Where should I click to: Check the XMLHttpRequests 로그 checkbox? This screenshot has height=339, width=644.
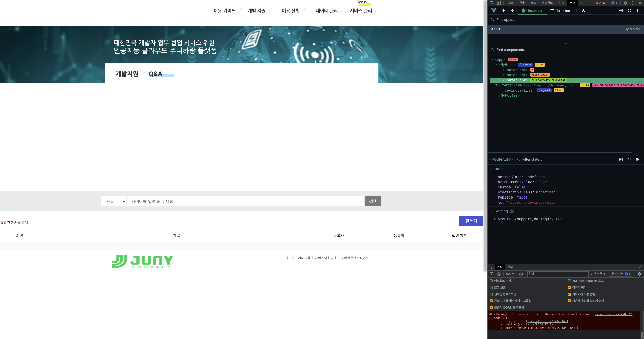pos(569,281)
